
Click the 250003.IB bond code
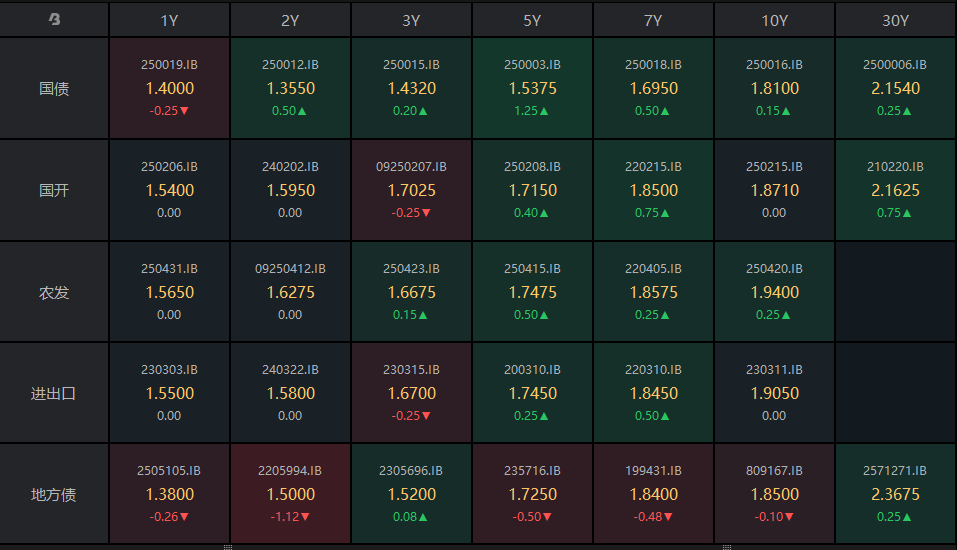[x=532, y=65]
